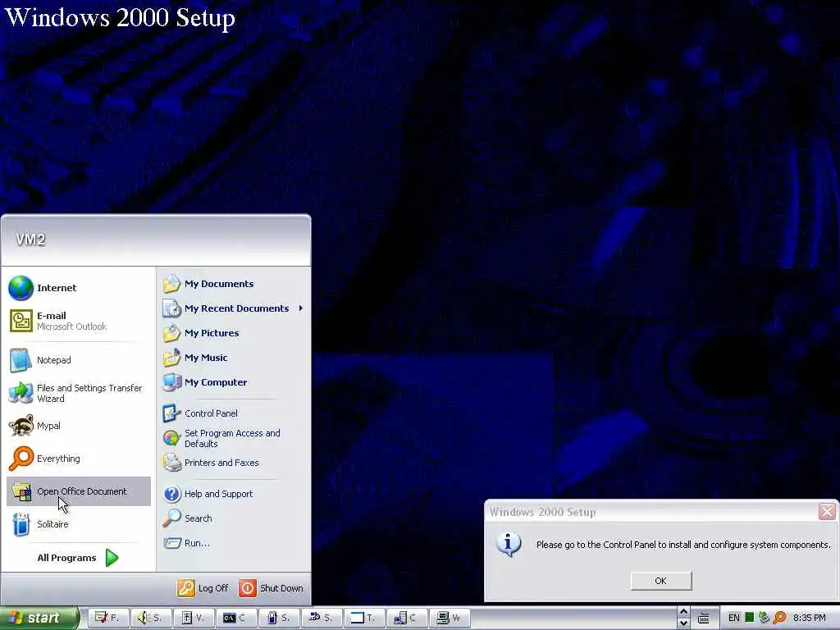Expand All Programs list
The height and width of the screenshot is (630, 840).
(78, 558)
